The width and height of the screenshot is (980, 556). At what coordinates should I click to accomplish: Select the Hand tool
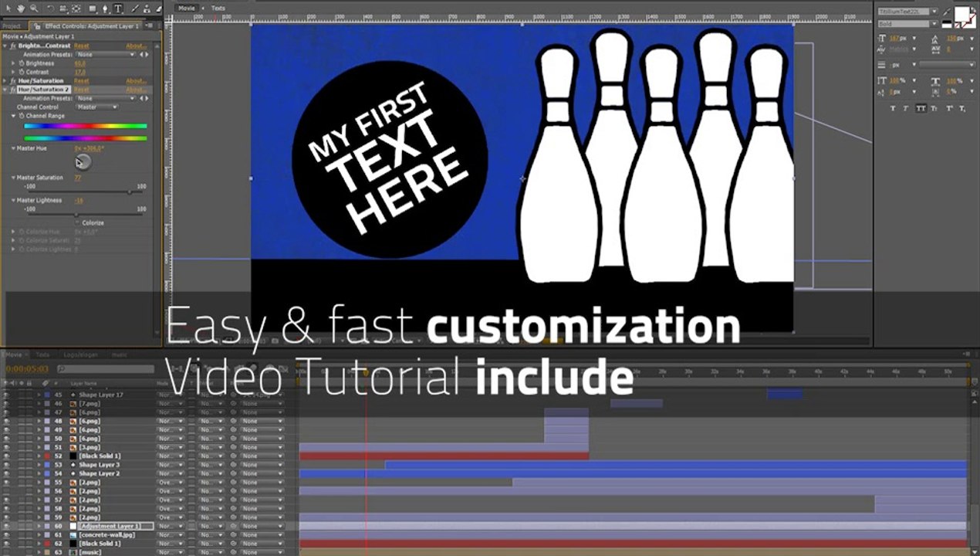point(20,8)
